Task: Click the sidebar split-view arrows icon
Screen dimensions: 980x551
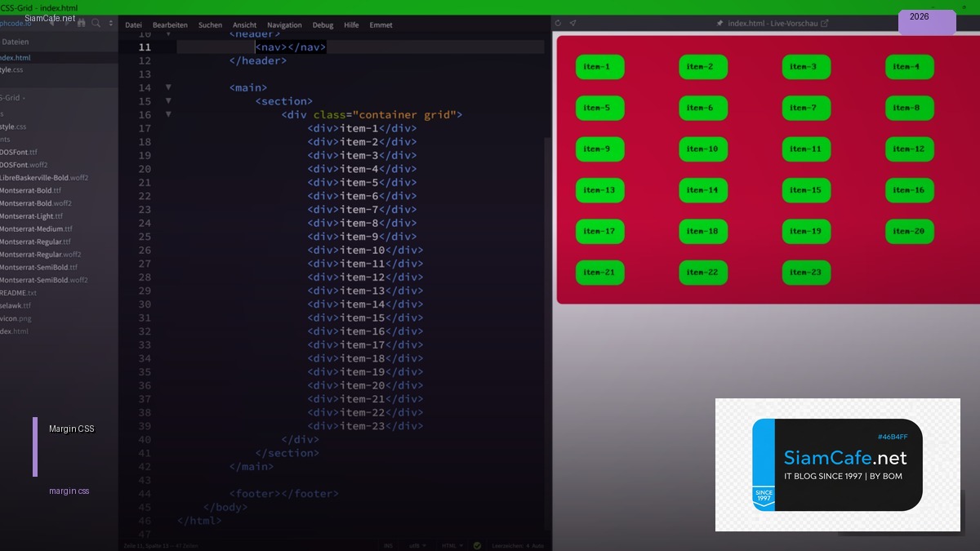Action: [x=109, y=23]
